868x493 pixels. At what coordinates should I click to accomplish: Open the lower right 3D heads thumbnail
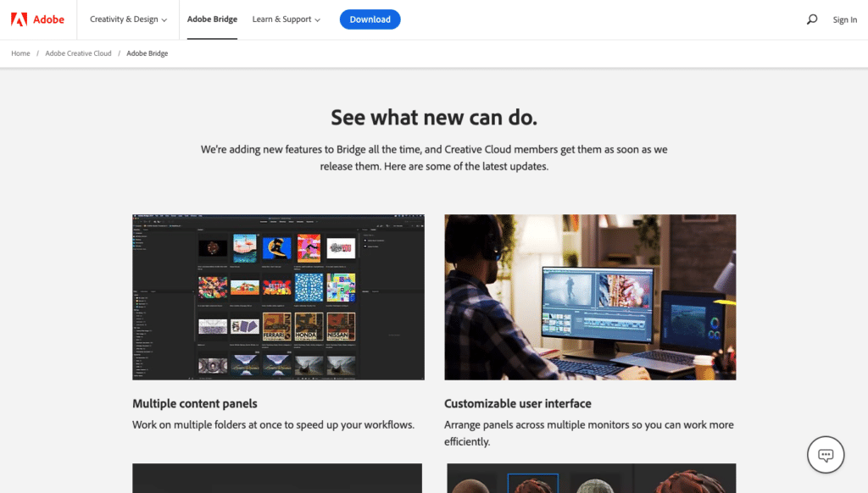point(591,478)
